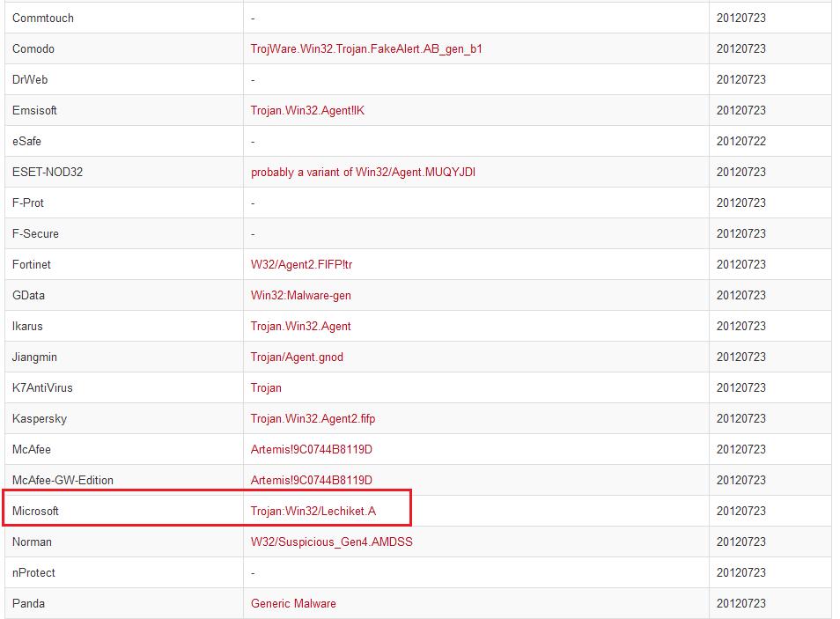Click W32/Suspicious_Gen4.AMDSS result
The image size is (840, 619).
[332, 542]
